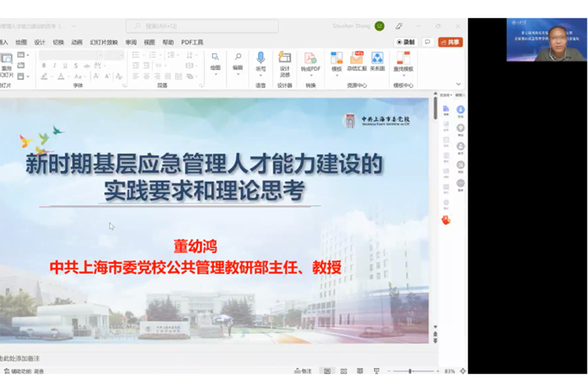Switch to the 切换 tab

pyautogui.click(x=58, y=42)
